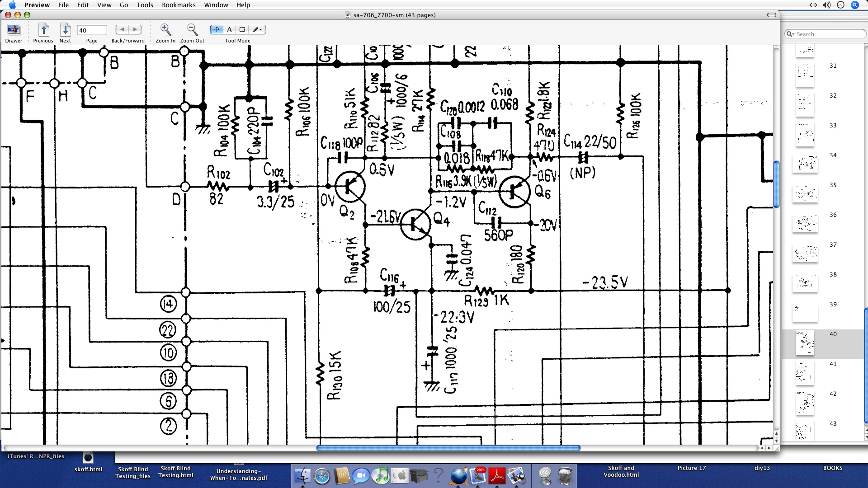Screen dimensions: 868x488
Task: Select Skoff and Voodoo.html desktop file
Action: (x=621, y=471)
